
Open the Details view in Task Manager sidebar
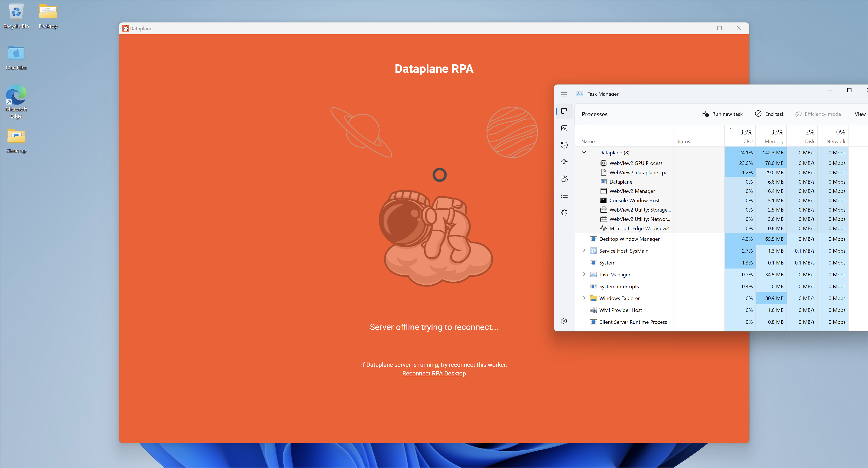click(564, 195)
